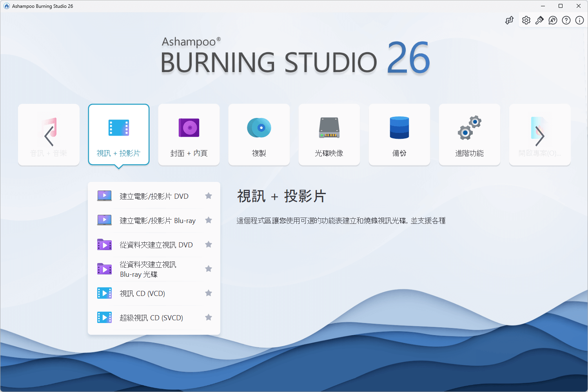Click the film strip icon on 視訊 tile
Image resolution: width=588 pixels, height=392 pixels.
pyautogui.click(x=119, y=128)
